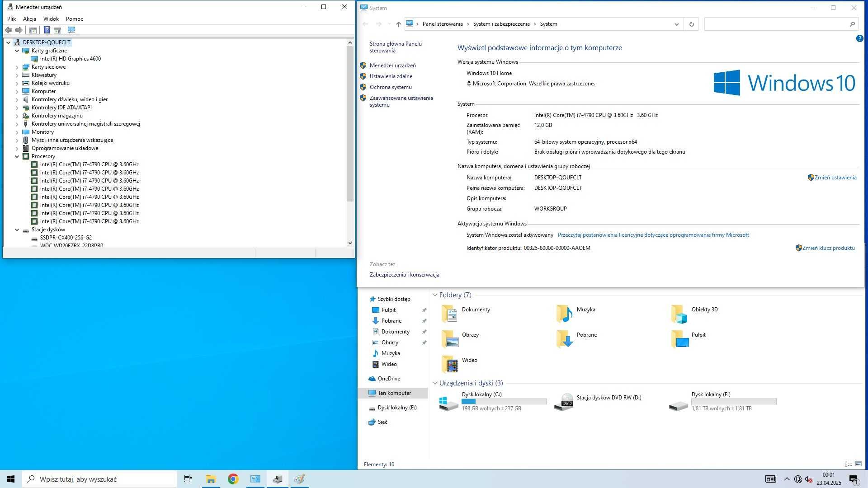868x488 pixels.
Task: Collapse the Urządzenia i dyski group
Action: click(x=435, y=383)
